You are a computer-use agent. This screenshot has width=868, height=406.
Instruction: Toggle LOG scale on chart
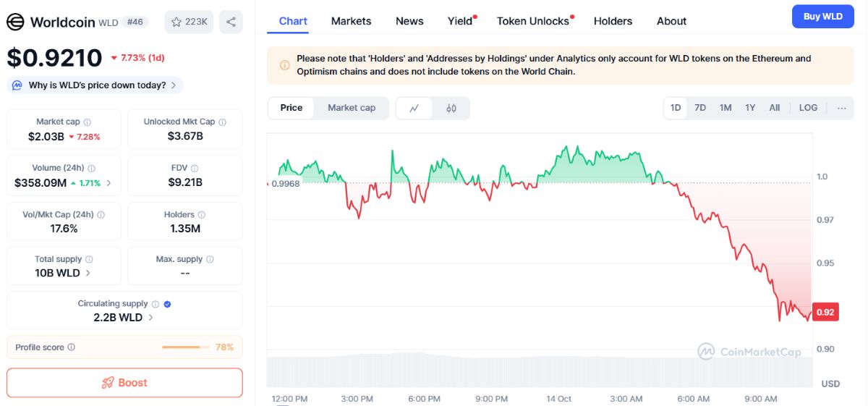click(808, 108)
